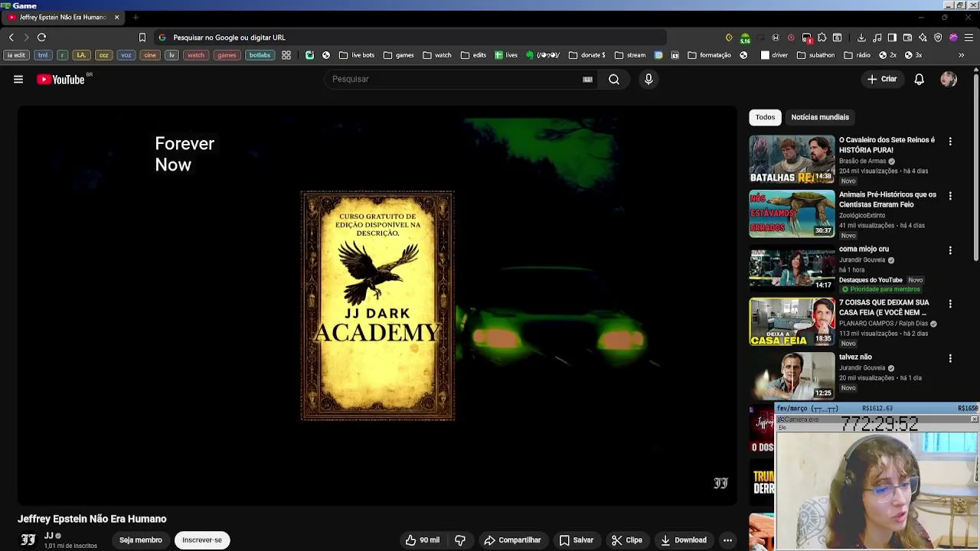The height and width of the screenshot is (551, 980).
Task: Open the voz bookmark group
Action: pyautogui.click(x=126, y=55)
